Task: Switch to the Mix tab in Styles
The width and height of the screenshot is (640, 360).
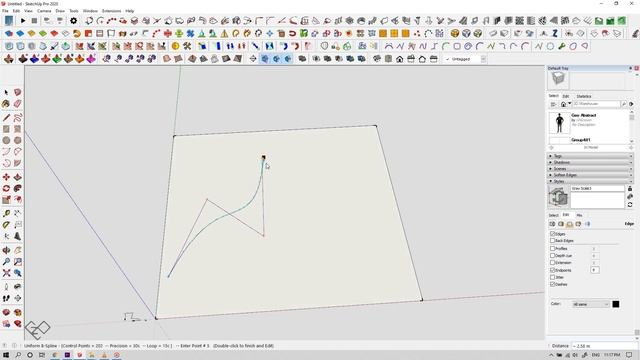Action: (x=579, y=215)
